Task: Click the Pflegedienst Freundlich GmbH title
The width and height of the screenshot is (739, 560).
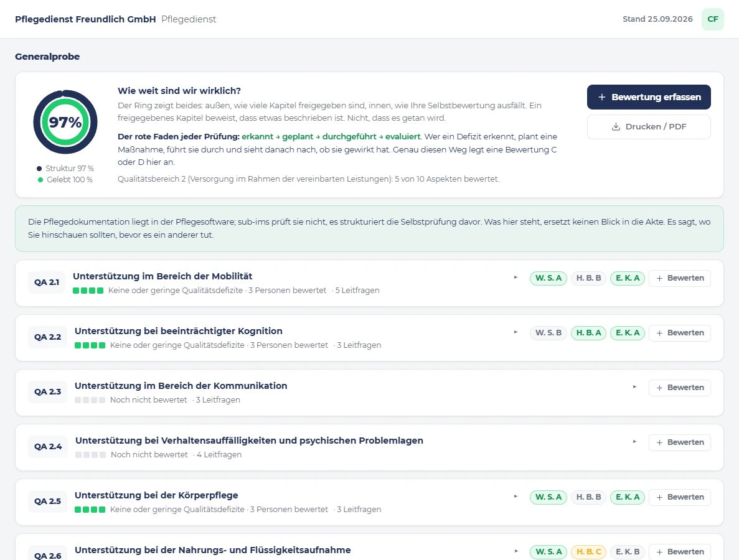Action: [x=85, y=19]
